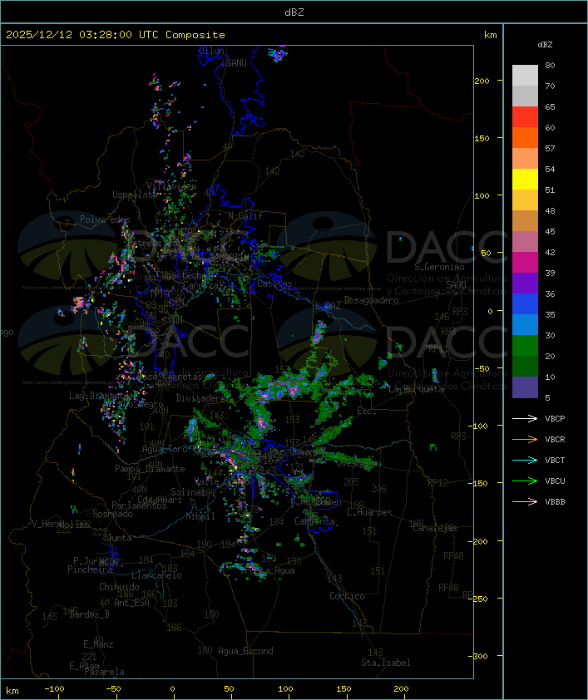Click the 'Parlamentos' map label

[x=139, y=505]
